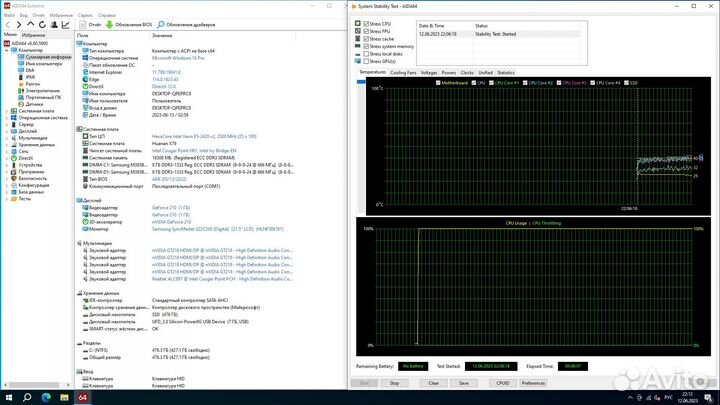Open the Вид menu

pyautogui.click(x=23, y=15)
